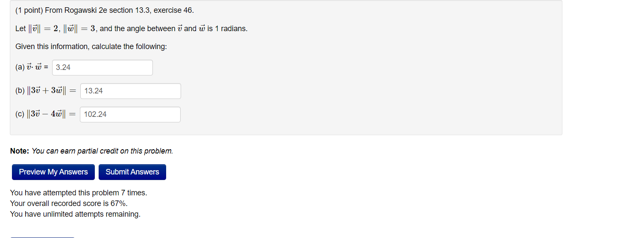644x238 pixels.
Task: Click 'You have unlimited attempts remaining' text
Action: (75, 214)
